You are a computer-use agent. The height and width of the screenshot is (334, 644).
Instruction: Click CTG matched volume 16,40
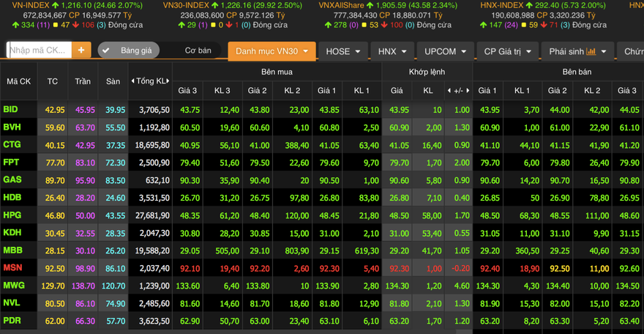click(432, 146)
